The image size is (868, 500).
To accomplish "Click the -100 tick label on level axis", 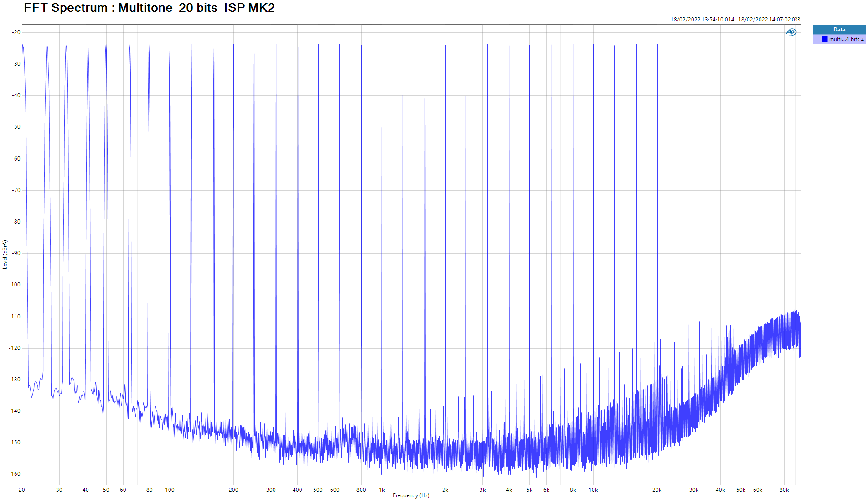I will pyautogui.click(x=15, y=285).
